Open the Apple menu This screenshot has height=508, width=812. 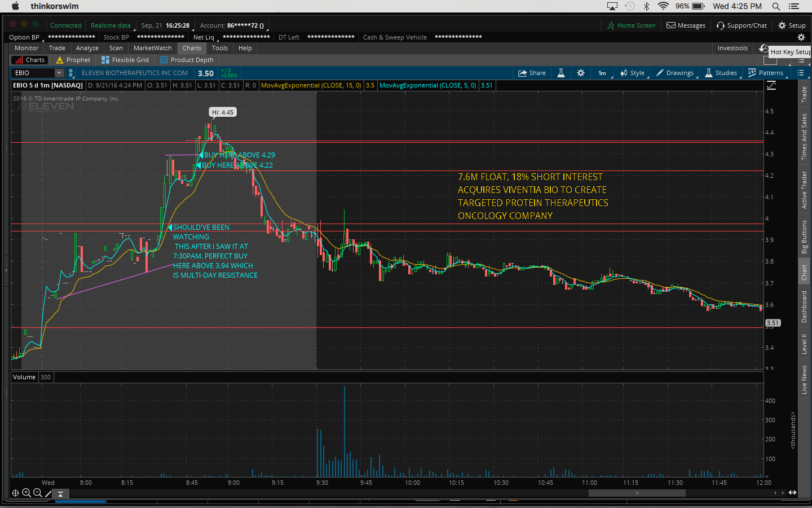click(x=15, y=6)
